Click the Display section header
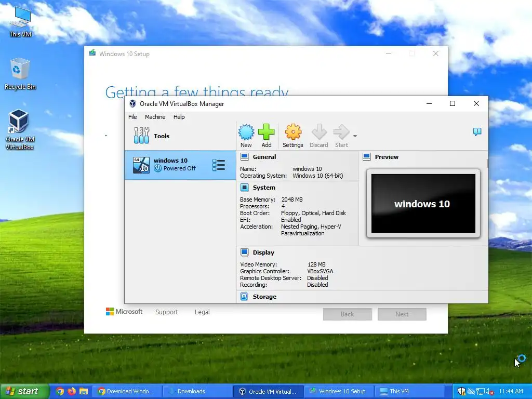Viewport: 532px width, 399px height. (263, 252)
